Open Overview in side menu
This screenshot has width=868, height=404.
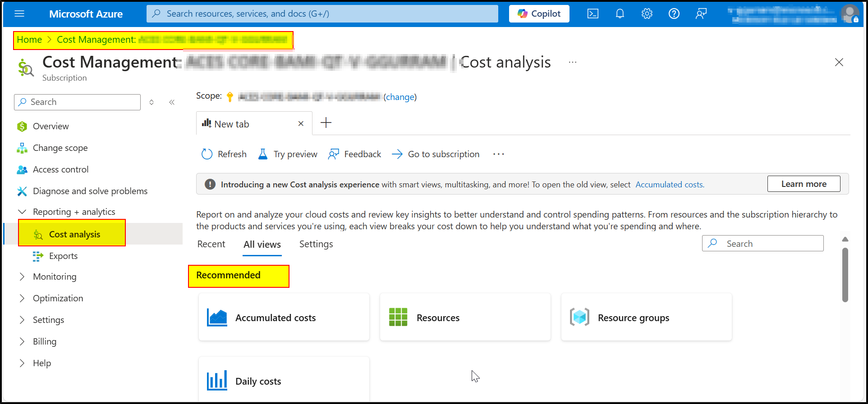coord(51,127)
